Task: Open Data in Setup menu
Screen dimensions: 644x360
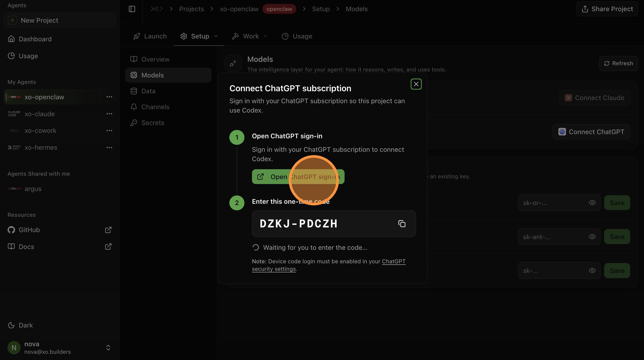Action: click(x=168, y=91)
